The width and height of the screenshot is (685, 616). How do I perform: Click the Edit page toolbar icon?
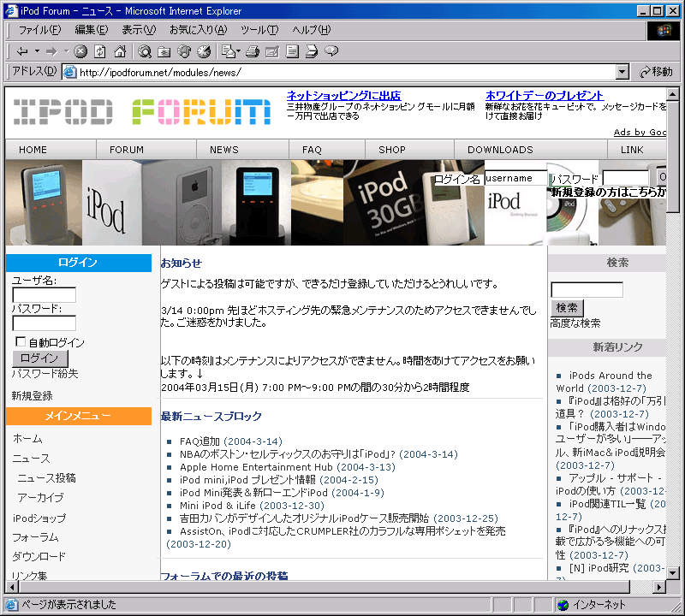(272, 51)
